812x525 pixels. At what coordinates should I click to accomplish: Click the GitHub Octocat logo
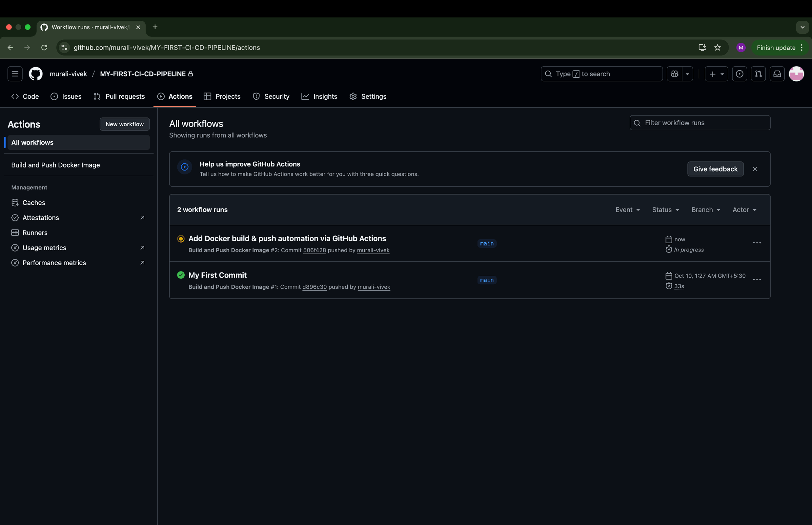click(36, 74)
